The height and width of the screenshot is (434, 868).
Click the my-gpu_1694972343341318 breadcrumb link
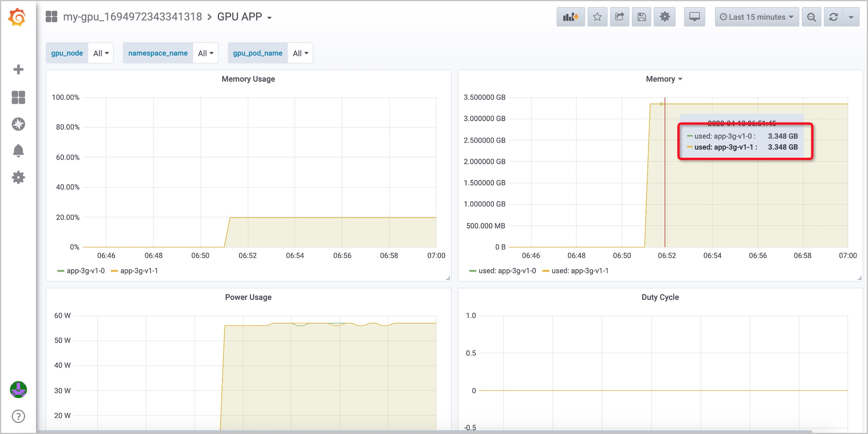133,17
